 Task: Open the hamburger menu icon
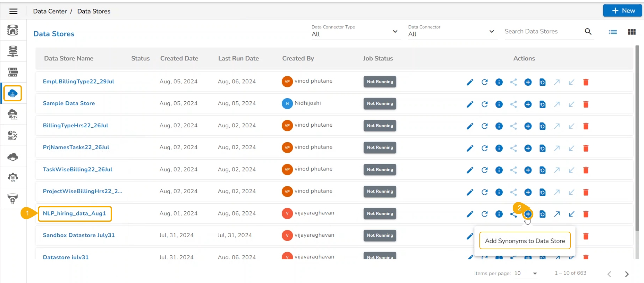click(13, 11)
